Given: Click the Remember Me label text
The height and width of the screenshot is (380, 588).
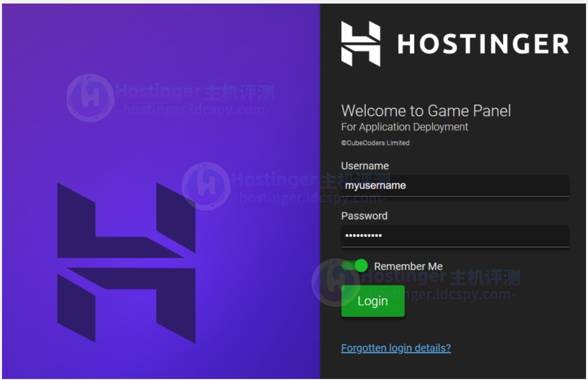Looking at the screenshot, I should [x=408, y=266].
